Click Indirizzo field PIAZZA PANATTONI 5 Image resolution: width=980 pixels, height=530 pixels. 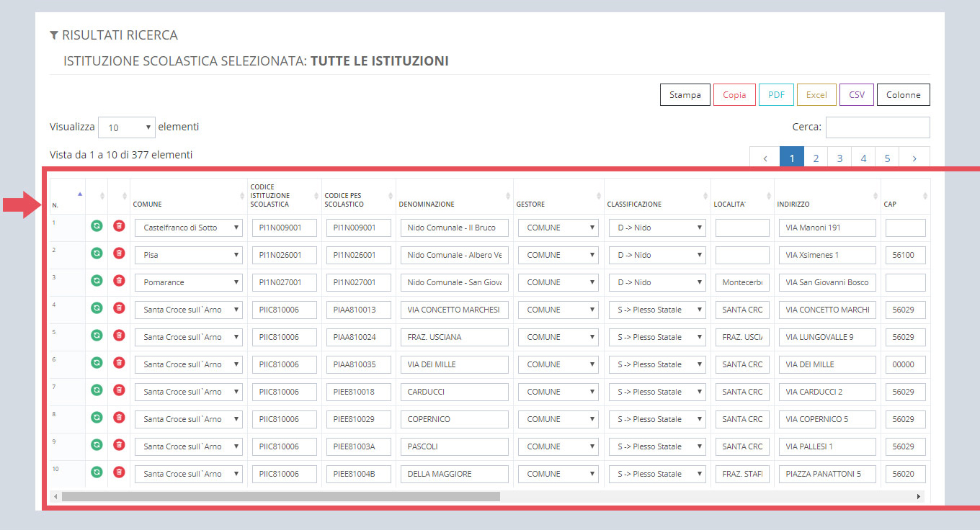[827, 474]
